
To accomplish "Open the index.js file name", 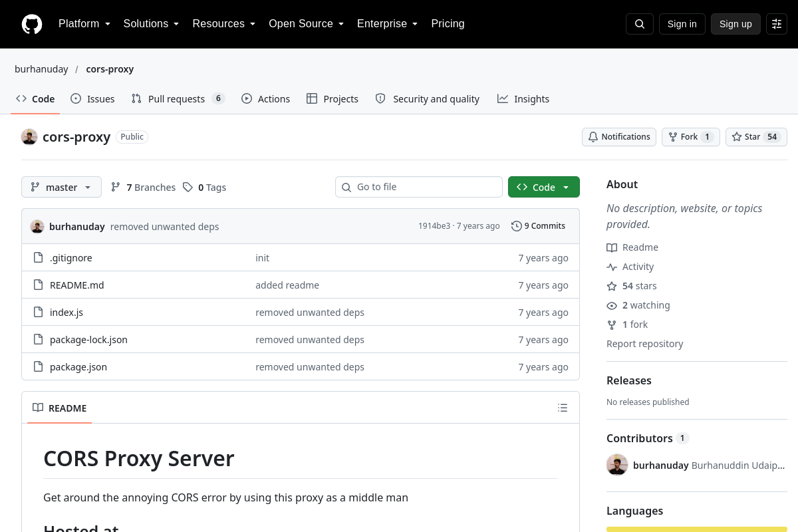I will [x=66, y=312].
